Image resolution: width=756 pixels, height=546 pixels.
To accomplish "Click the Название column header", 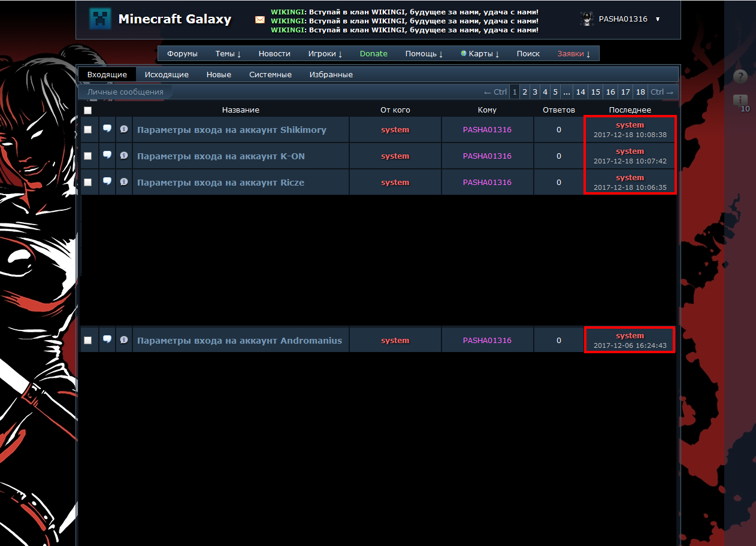I will (241, 110).
